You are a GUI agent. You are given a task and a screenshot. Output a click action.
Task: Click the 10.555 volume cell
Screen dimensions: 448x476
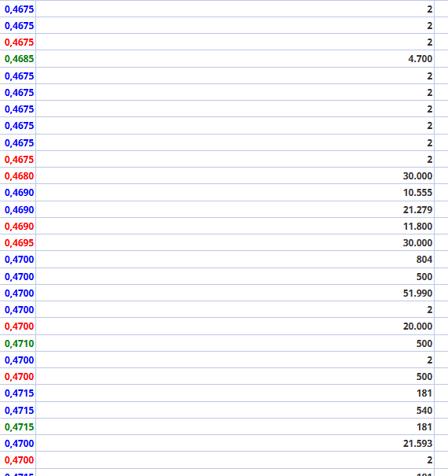[x=235, y=193]
